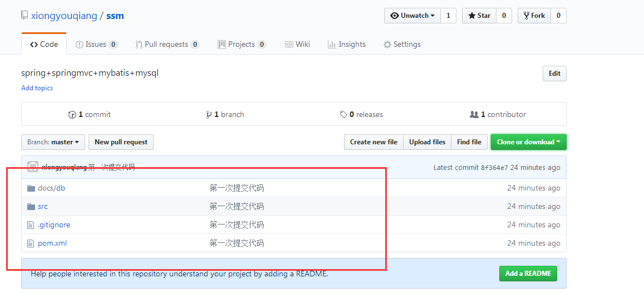This screenshot has height=307, width=644.
Task: Click the folder icon beside docs/db
Action: [31, 188]
